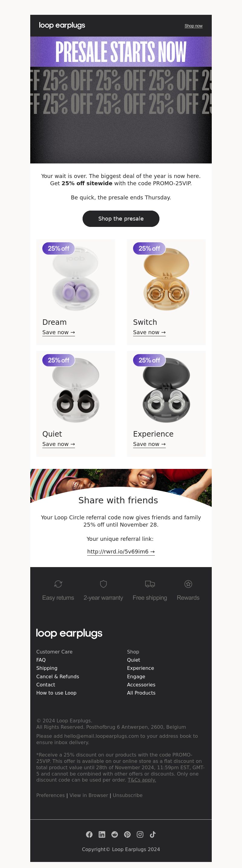Click Save now under Dream earplugs
Viewport: 242px width, 868px height.
[x=59, y=332]
